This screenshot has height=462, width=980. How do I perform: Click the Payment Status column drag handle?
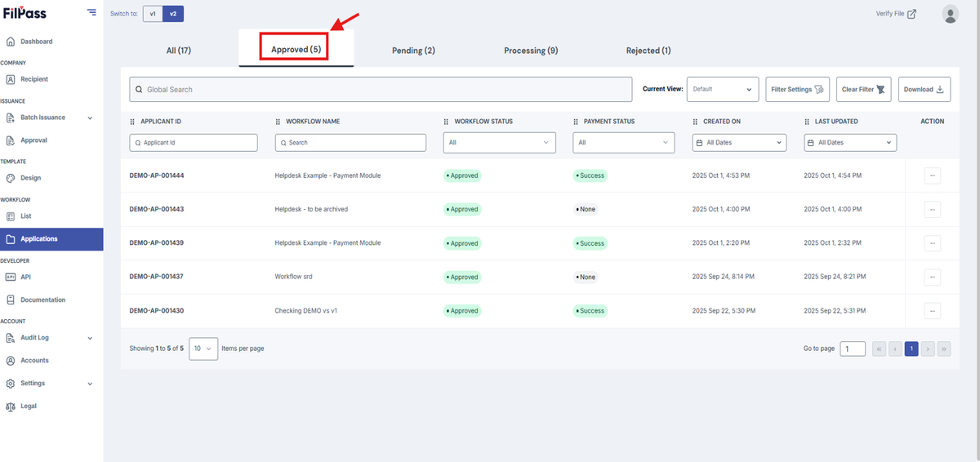577,122
